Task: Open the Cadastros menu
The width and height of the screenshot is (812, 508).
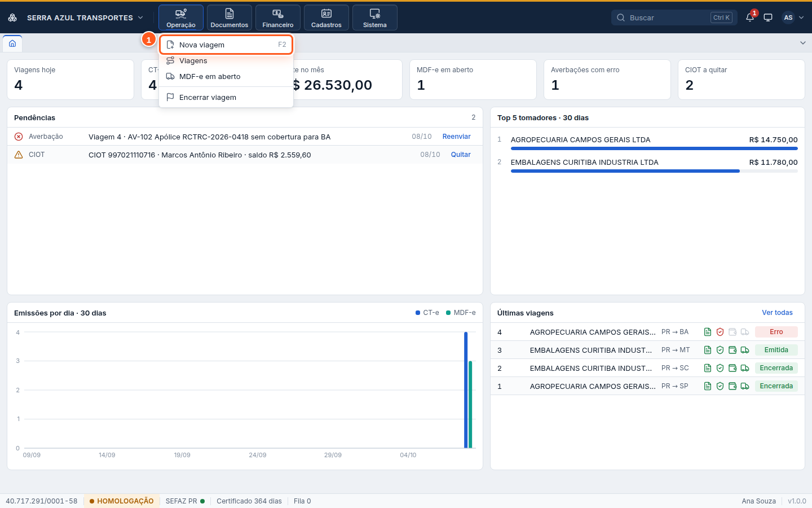Action: point(326,17)
